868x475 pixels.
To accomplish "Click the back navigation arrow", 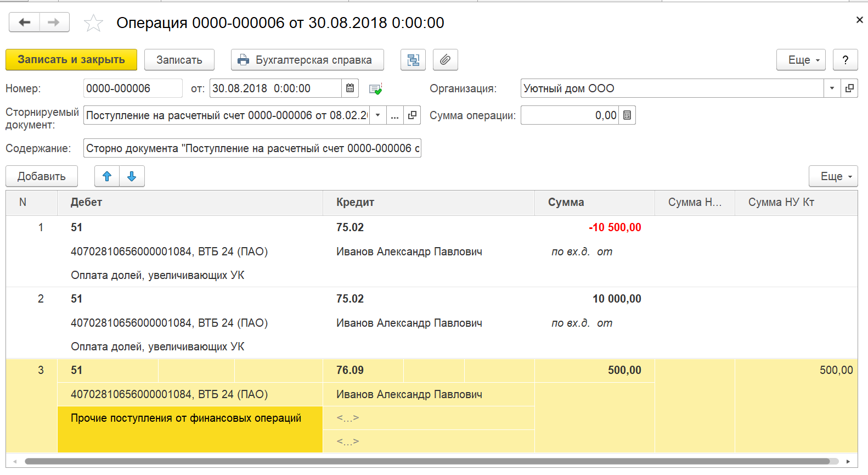I will coord(24,23).
